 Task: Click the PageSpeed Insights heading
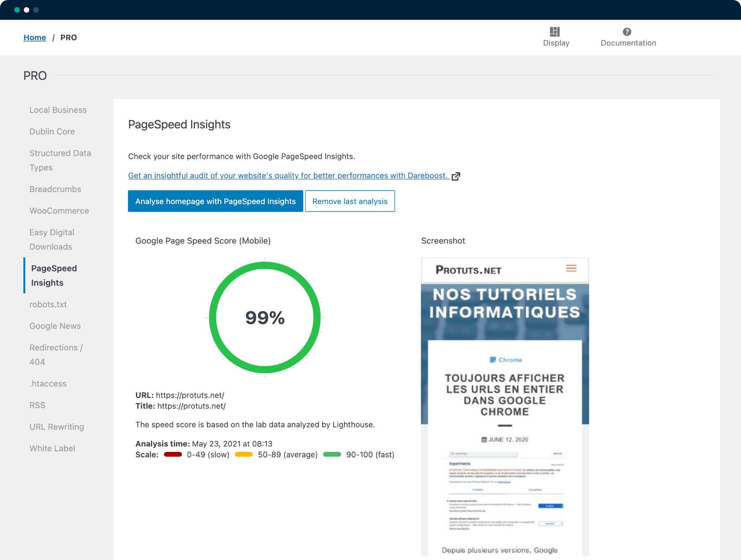click(x=179, y=124)
